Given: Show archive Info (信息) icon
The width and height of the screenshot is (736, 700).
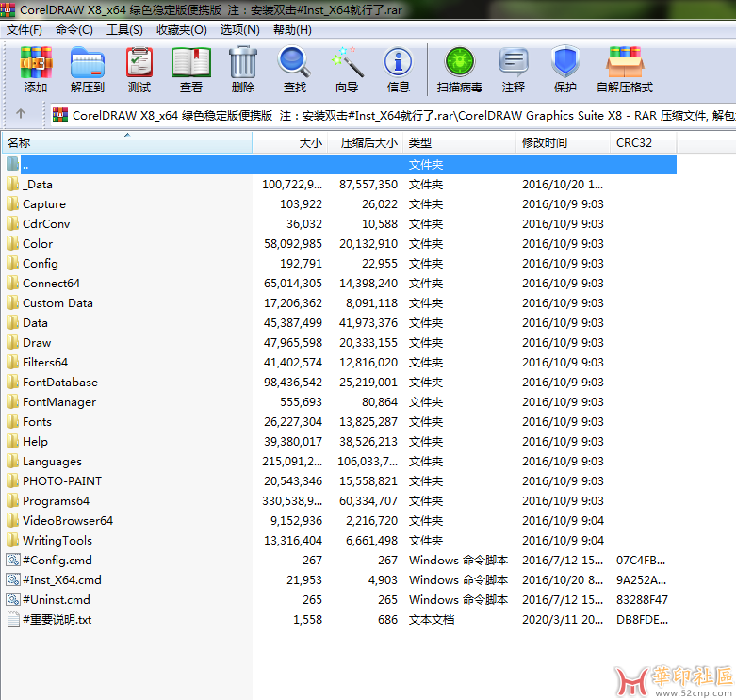Looking at the screenshot, I should click(398, 62).
